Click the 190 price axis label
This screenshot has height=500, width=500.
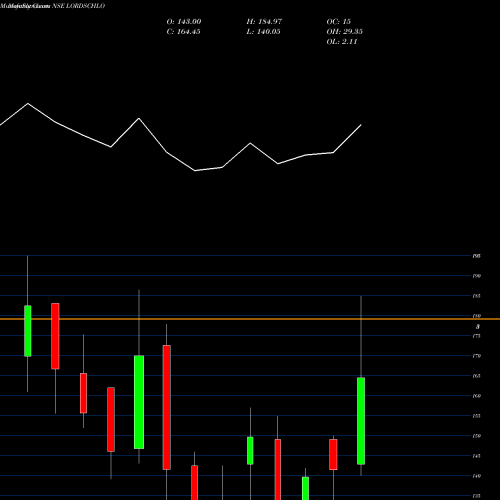(477, 276)
